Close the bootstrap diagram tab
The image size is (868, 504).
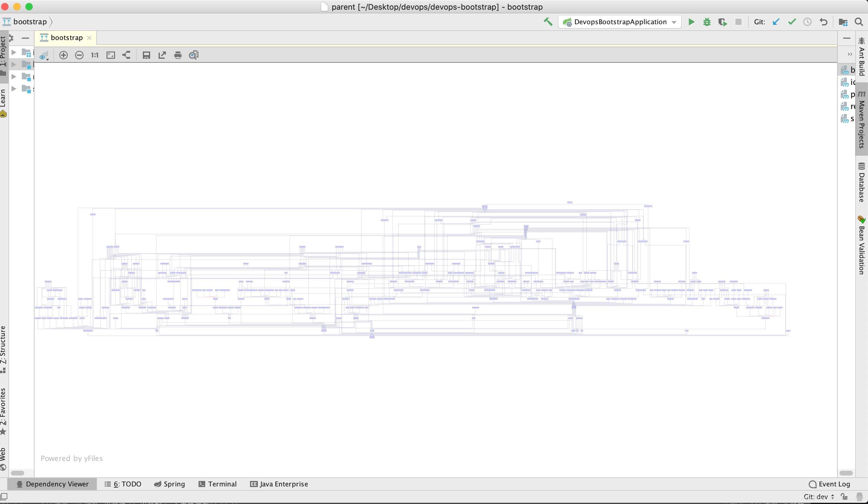[89, 38]
